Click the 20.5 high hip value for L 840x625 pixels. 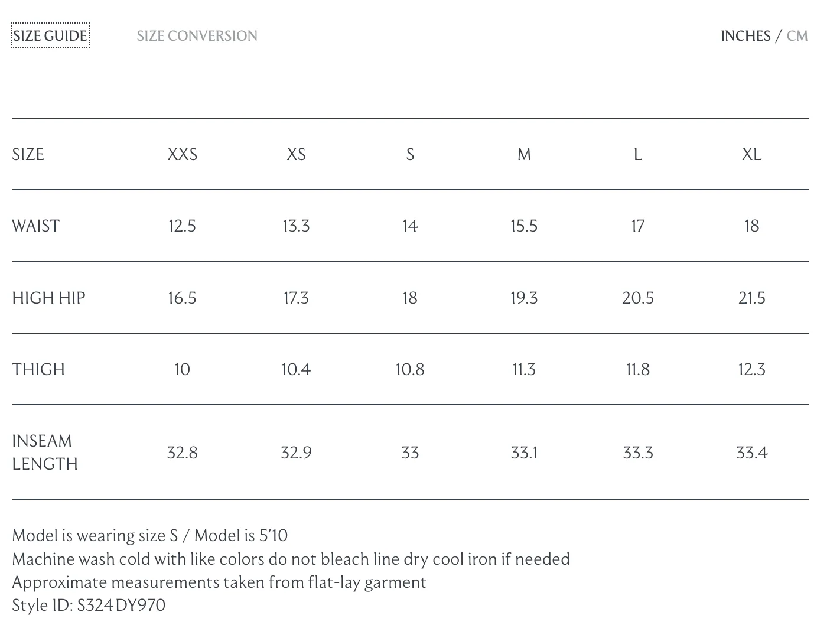(637, 298)
